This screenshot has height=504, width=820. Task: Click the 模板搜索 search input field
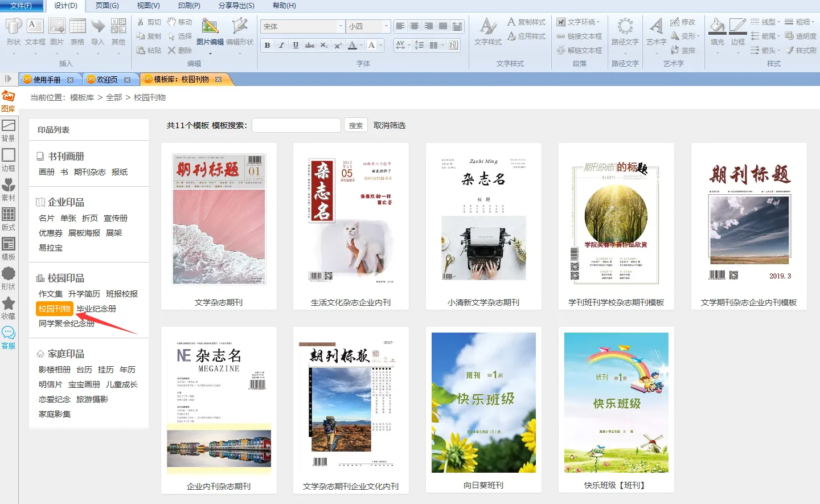(x=296, y=125)
